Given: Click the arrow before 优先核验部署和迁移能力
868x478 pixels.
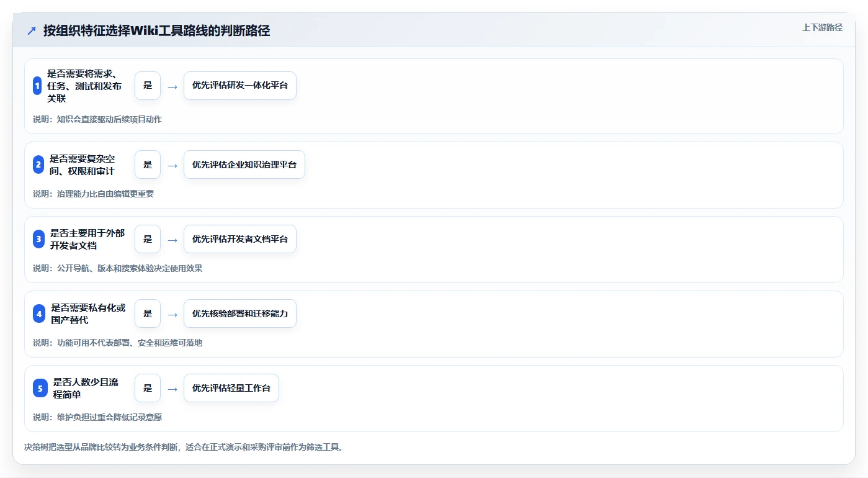Looking at the screenshot, I should pyautogui.click(x=172, y=314).
